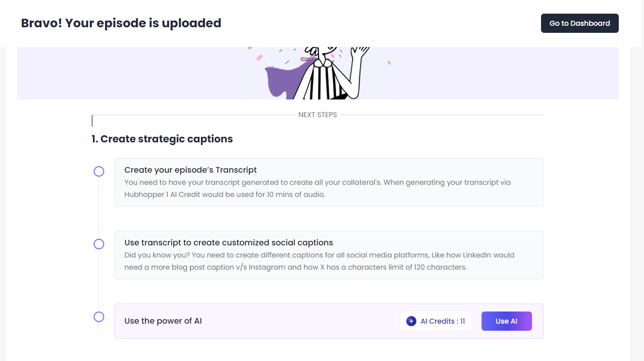Click the sparkle icon on the AI Credits badge

[411, 321]
